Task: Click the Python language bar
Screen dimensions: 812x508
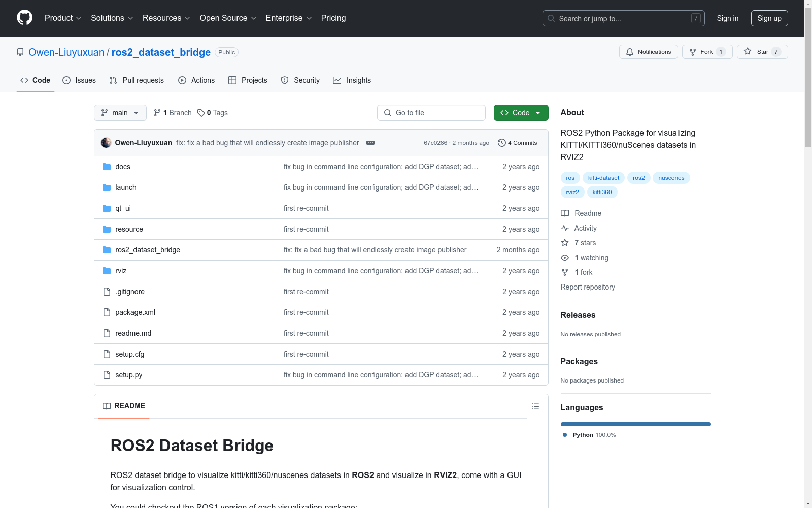Action: 636,424
